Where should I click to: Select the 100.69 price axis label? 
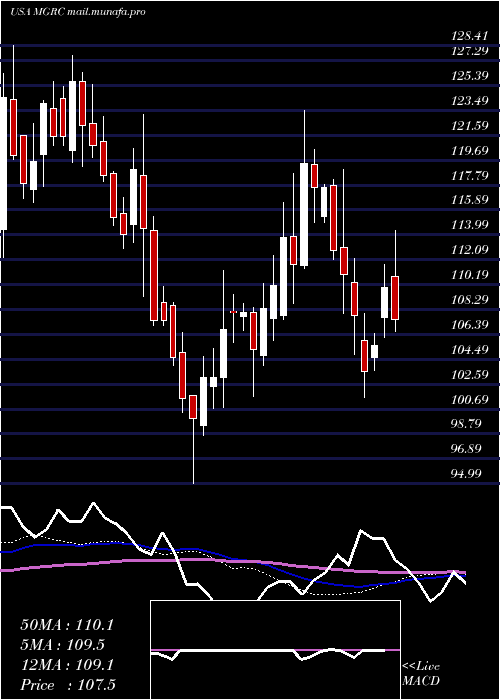tap(468, 400)
